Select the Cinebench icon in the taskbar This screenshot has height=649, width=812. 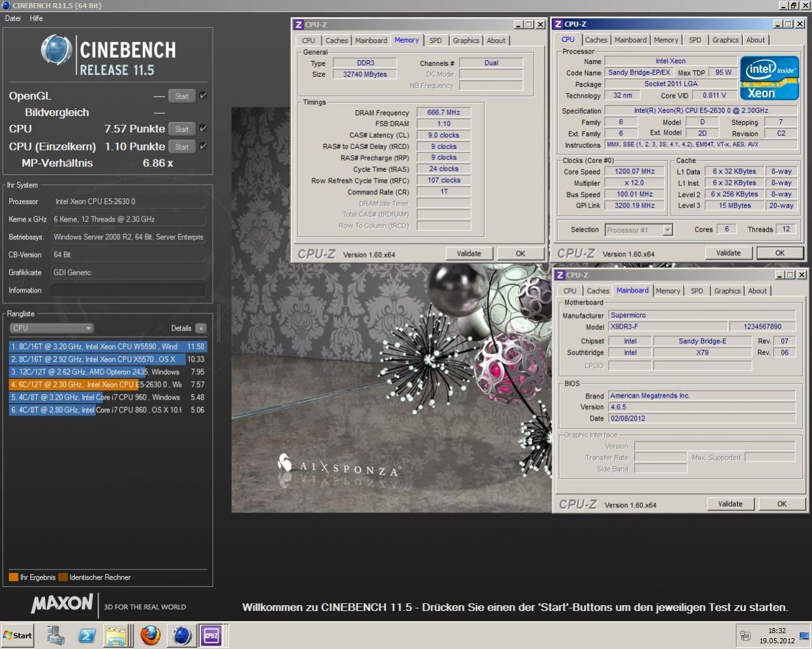pyautogui.click(x=182, y=635)
